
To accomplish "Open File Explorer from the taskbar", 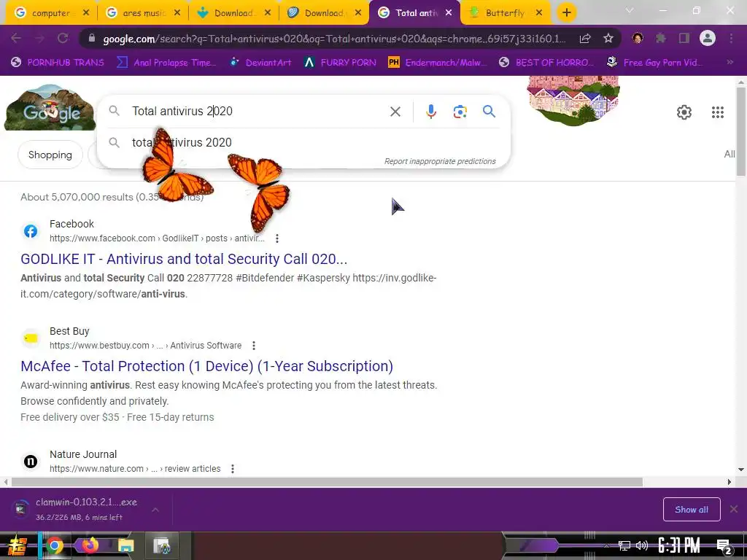I will pyautogui.click(x=126, y=545).
